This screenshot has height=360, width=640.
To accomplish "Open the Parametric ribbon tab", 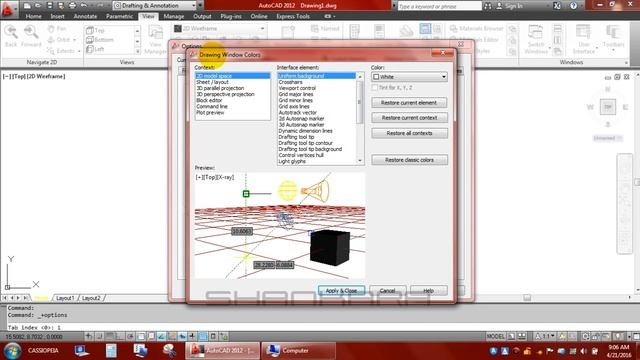I will 119,16.
